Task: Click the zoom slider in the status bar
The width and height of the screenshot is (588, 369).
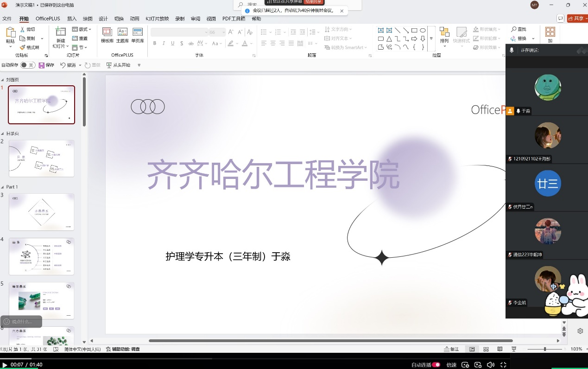Action: coord(545,349)
